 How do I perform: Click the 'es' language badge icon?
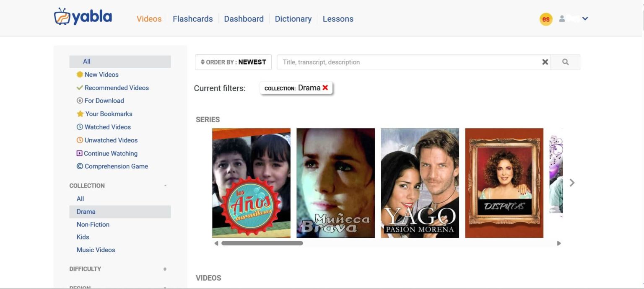(x=545, y=19)
